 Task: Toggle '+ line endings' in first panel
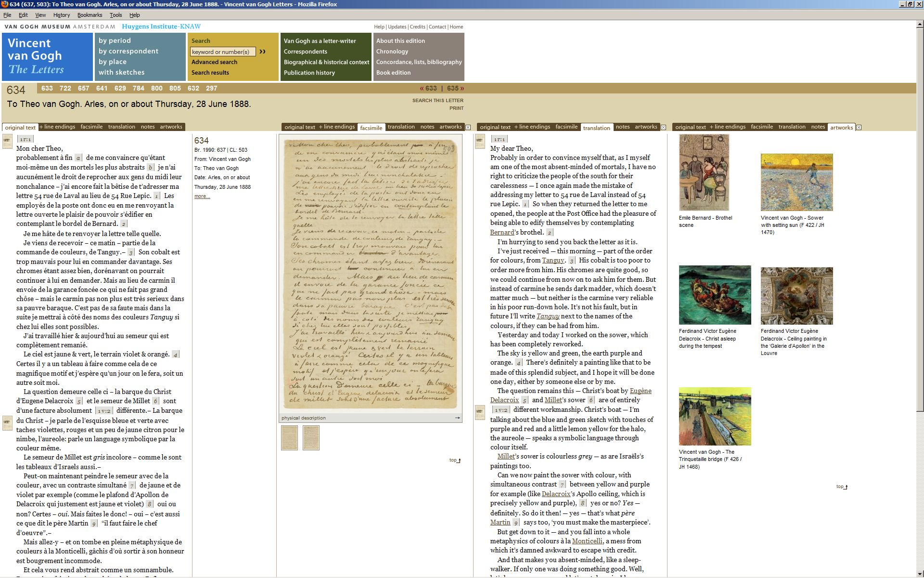[57, 127]
